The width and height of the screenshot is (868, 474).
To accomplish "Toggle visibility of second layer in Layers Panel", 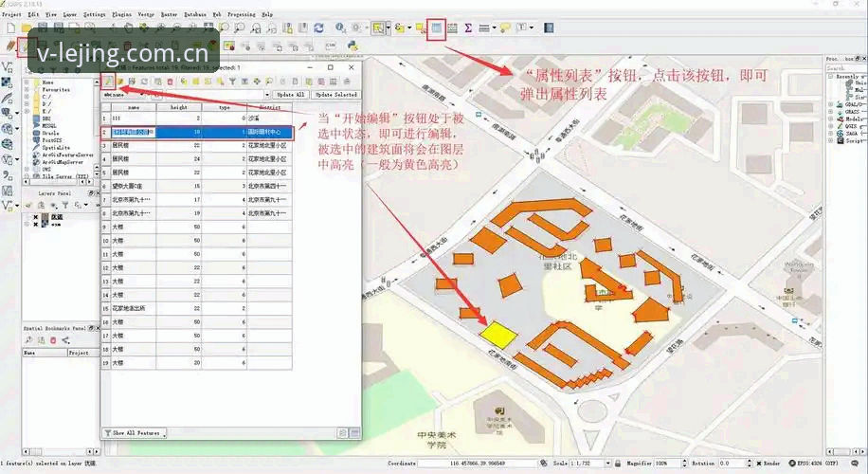I will pos(35,225).
